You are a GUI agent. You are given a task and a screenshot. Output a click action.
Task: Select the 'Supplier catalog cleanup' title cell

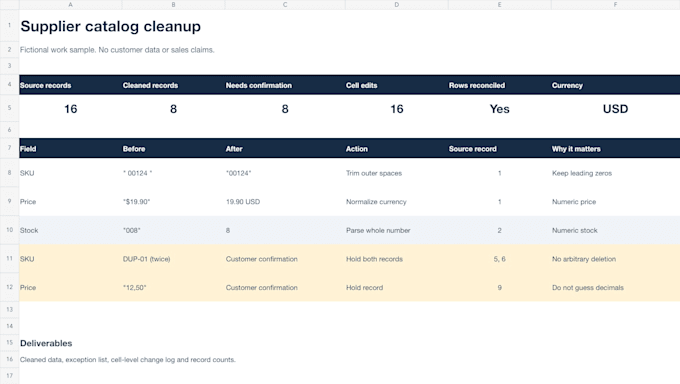tap(111, 26)
